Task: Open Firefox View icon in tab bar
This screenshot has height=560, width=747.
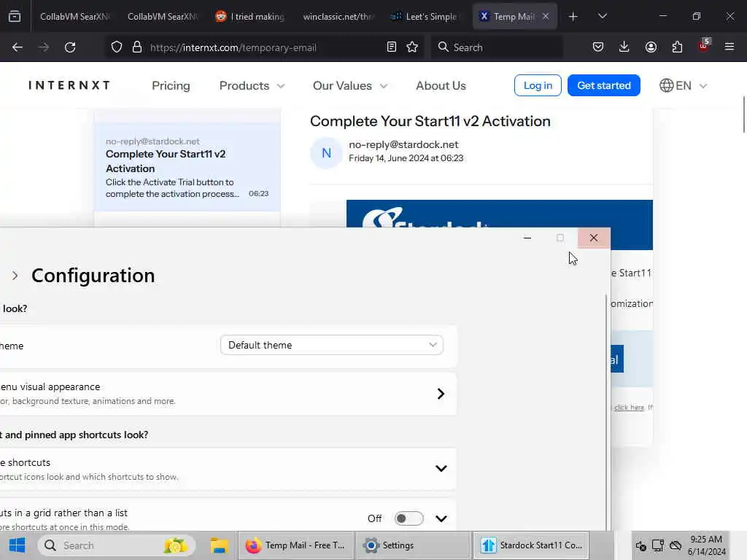Action: 15,17
